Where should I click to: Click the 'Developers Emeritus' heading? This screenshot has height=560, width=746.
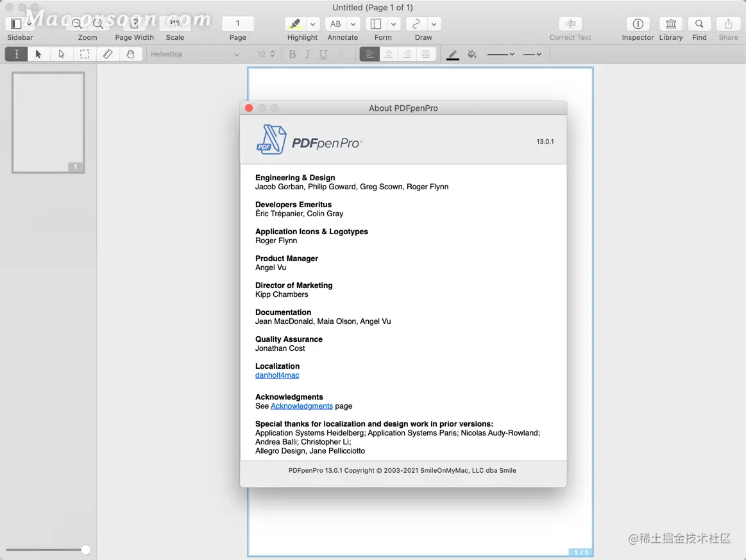(x=293, y=205)
